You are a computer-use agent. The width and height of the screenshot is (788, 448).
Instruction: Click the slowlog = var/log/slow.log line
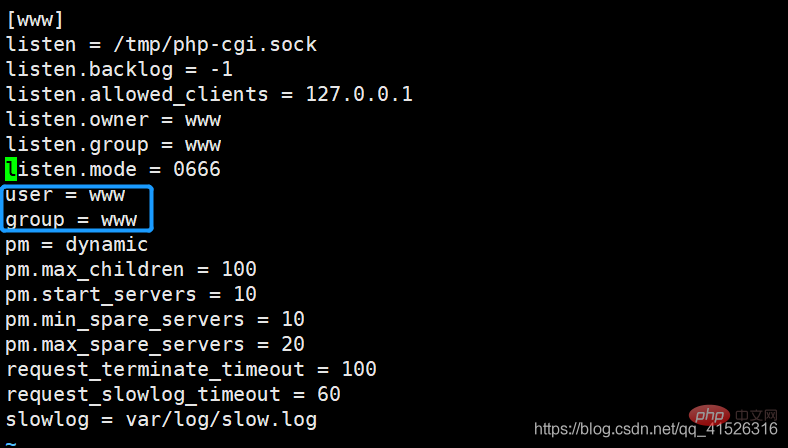pos(161,419)
